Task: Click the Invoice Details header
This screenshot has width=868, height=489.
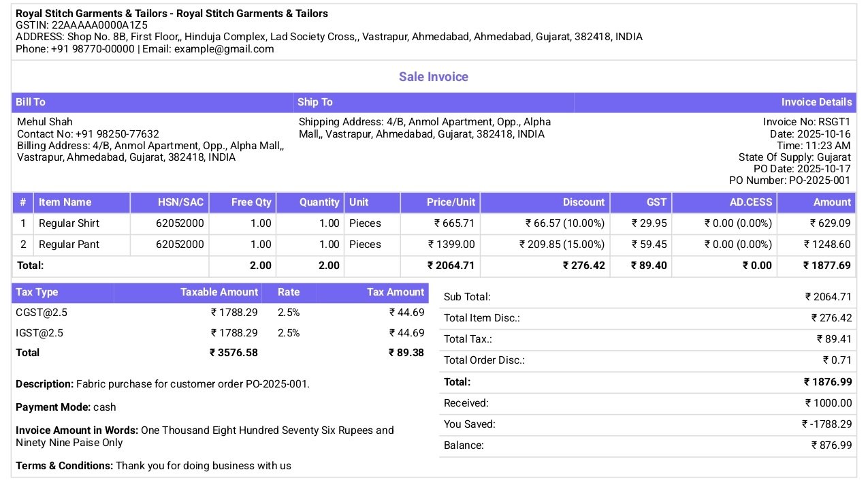Action: coord(816,102)
